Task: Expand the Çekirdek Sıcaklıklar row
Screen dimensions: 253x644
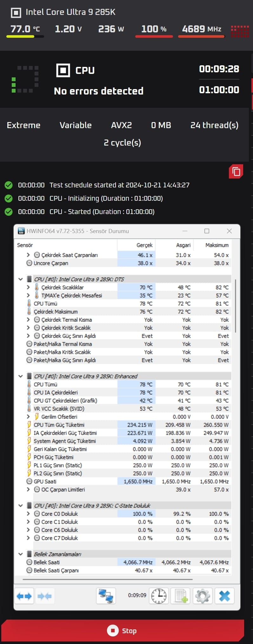Action: coord(28,287)
